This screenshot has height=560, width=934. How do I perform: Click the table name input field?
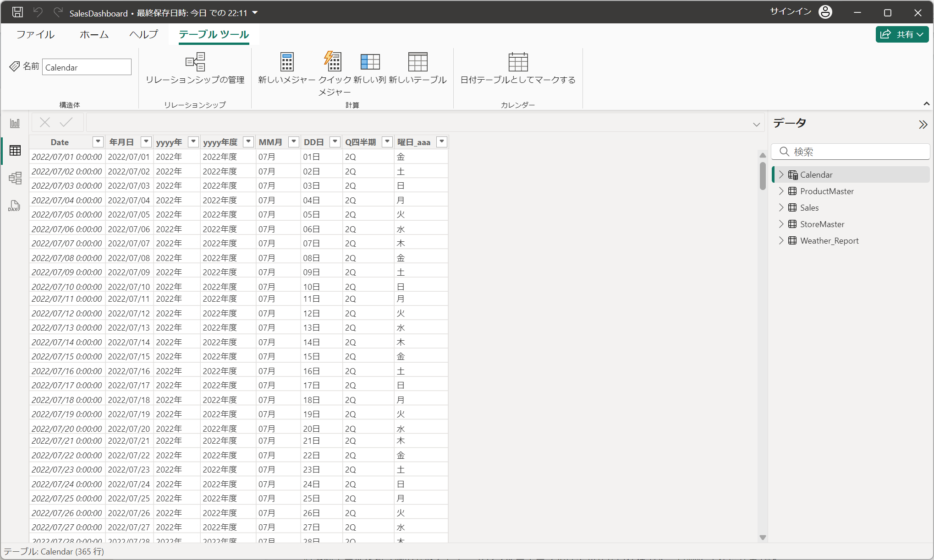point(87,67)
